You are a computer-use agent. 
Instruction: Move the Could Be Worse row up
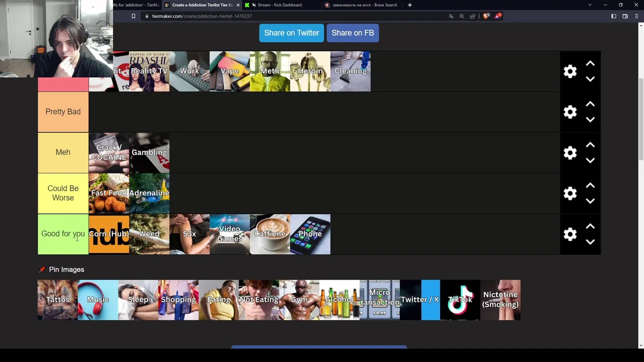(x=590, y=186)
